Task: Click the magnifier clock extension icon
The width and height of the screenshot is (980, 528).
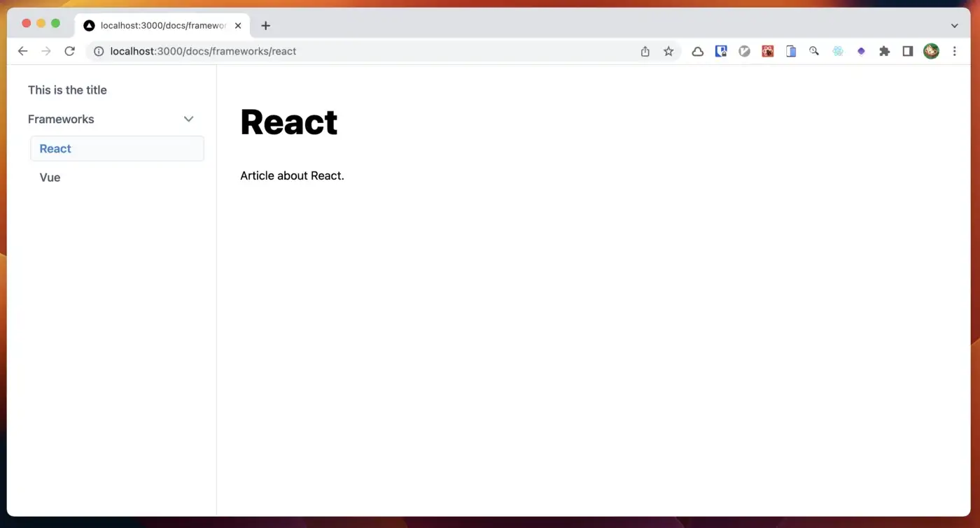Action: (x=814, y=51)
